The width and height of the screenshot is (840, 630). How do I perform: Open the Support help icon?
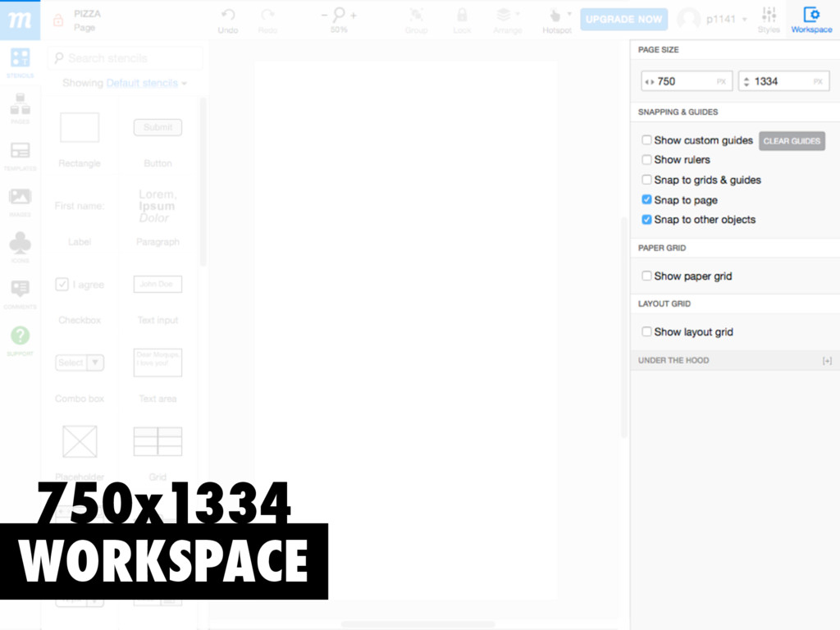(20, 340)
